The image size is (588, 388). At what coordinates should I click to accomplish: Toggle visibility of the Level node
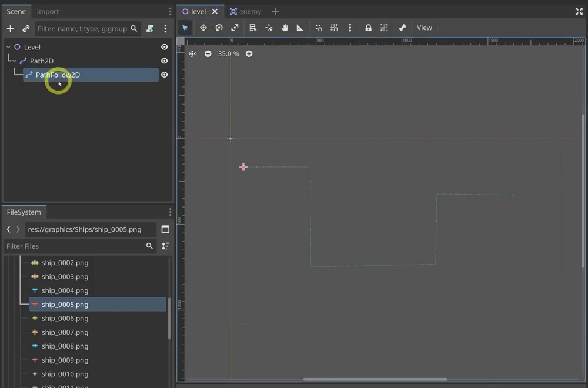point(164,47)
